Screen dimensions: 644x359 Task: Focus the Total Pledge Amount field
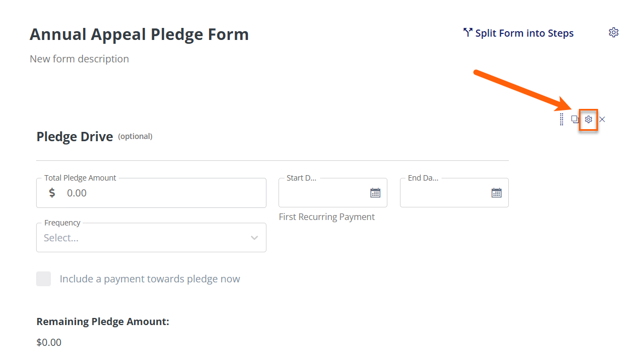(x=151, y=193)
